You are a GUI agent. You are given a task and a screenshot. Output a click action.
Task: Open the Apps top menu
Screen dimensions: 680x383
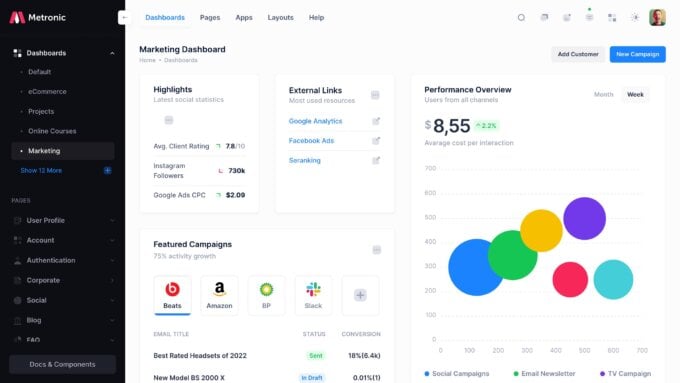(244, 18)
